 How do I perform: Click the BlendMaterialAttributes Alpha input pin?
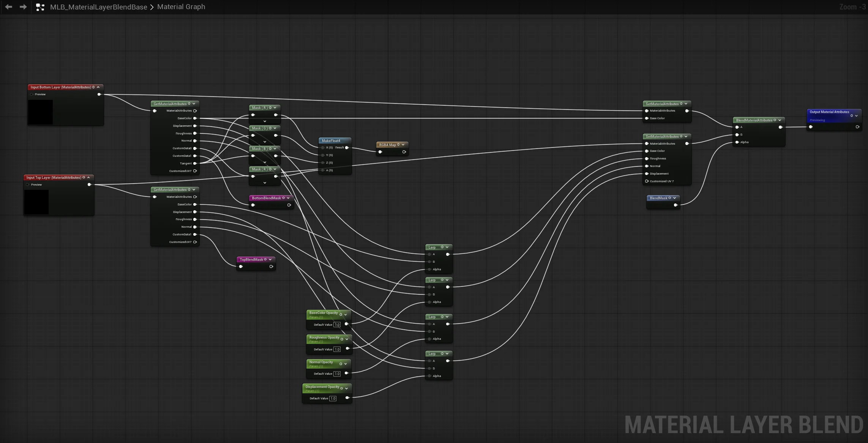pyautogui.click(x=737, y=142)
